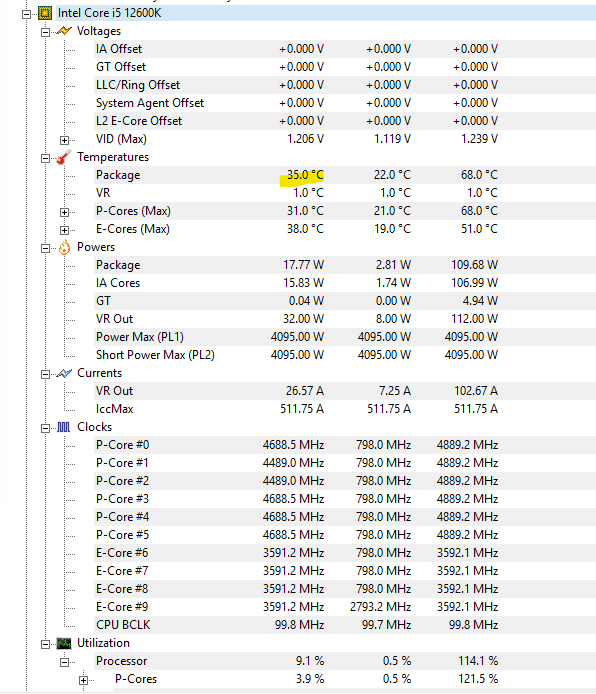Click the Powers section label
Image resolution: width=596 pixels, height=694 pixels.
(96, 247)
